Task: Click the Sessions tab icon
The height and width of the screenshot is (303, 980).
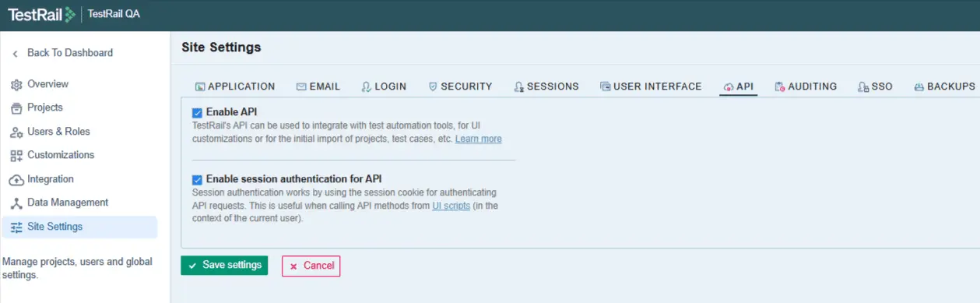Action: [518, 87]
